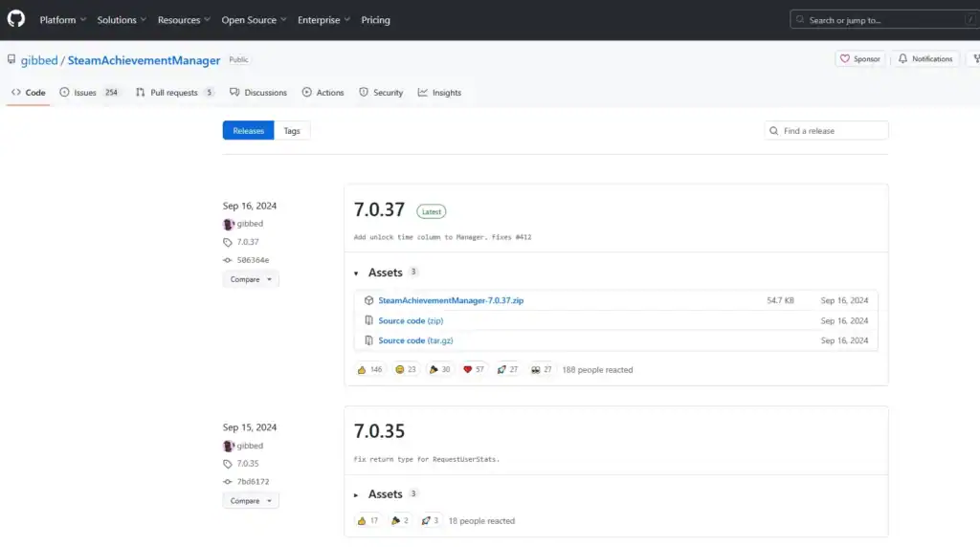
Task: Open the Solutions dropdown menu
Action: coord(122,20)
